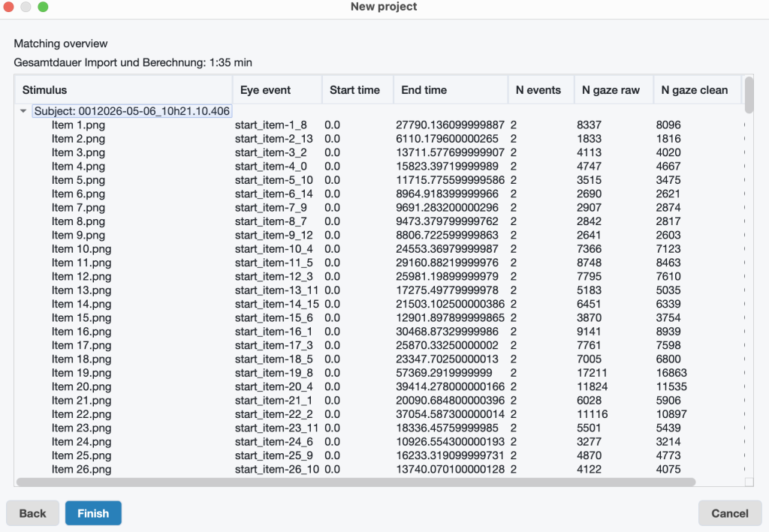Select the Item 26.png row
Viewport: 769px width, 532px height.
[378, 469]
